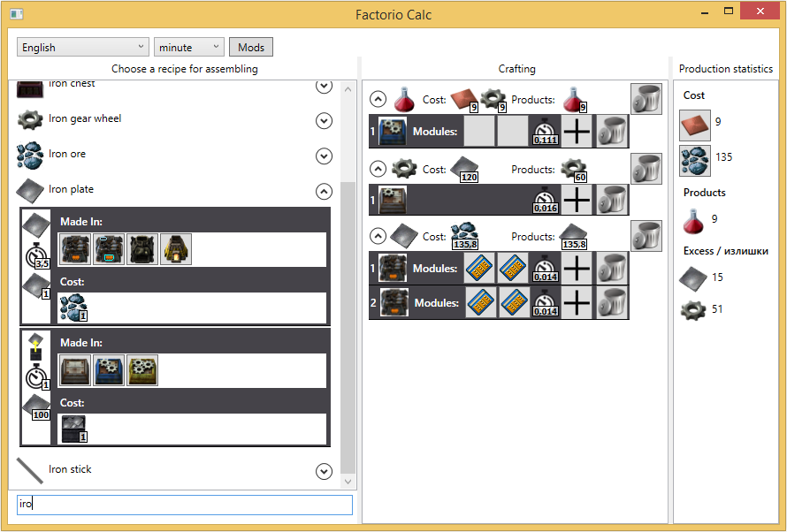Click the science pack icon in crafting header
787x532 pixels.
404,99
